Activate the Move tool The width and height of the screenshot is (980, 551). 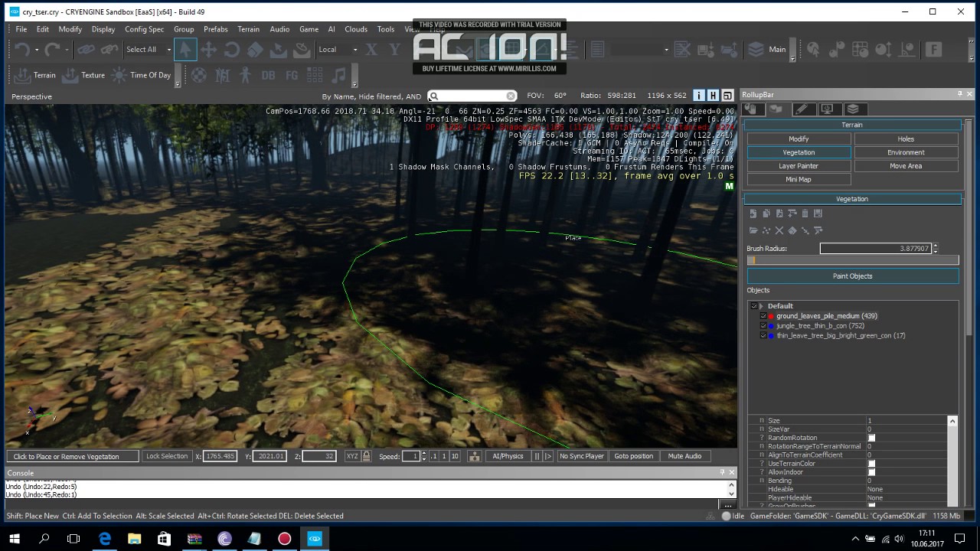[x=208, y=50]
